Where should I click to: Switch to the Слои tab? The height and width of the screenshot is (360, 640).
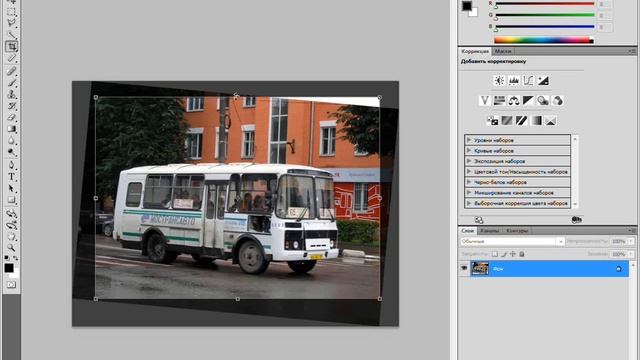467,231
